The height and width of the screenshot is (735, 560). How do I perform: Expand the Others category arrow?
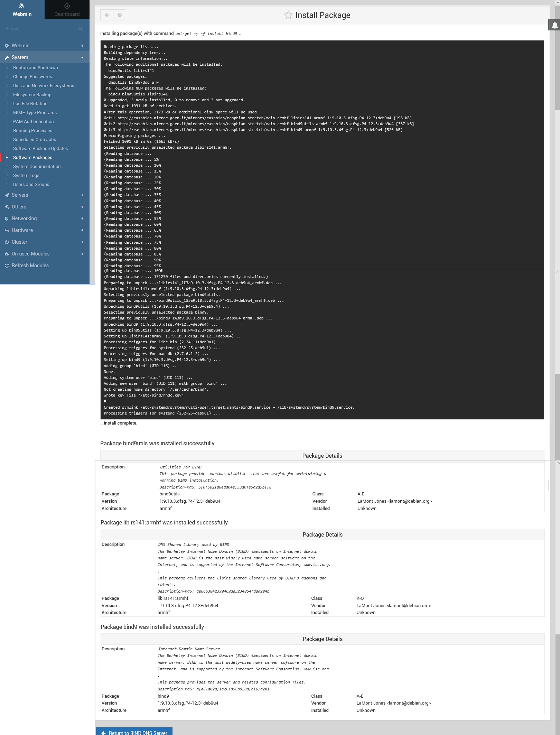[82, 207]
